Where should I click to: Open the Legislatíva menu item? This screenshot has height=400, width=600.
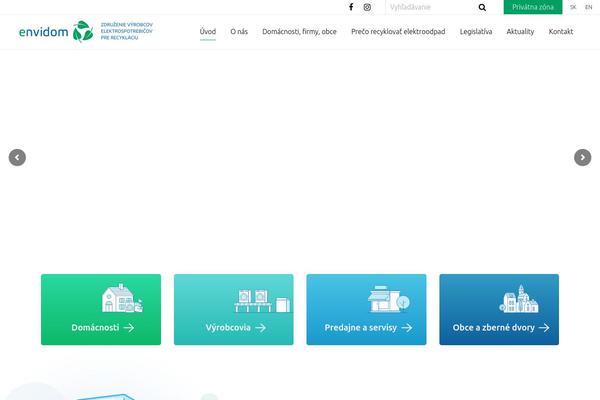(476, 32)
